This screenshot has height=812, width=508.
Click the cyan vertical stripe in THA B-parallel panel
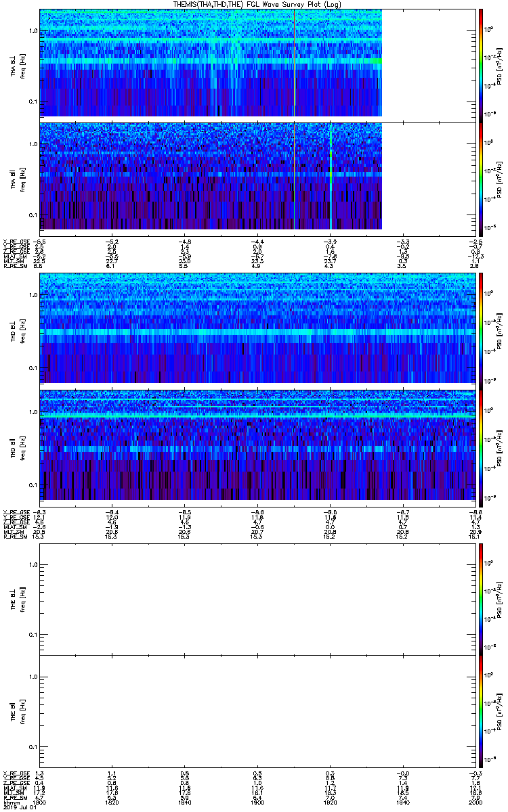(330, 176)
